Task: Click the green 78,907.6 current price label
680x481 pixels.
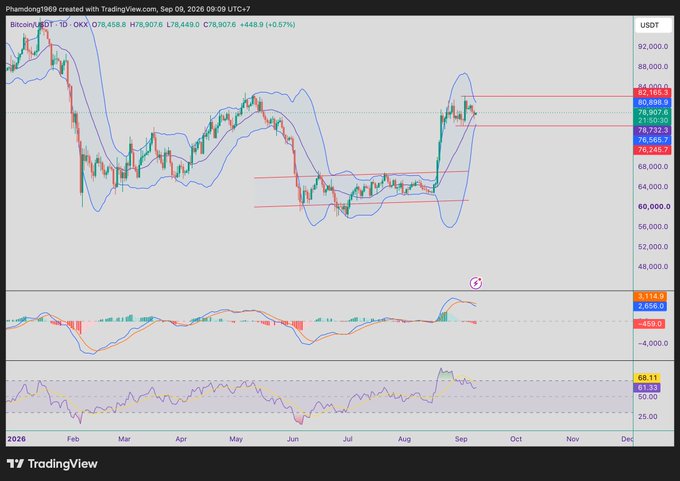Action: (652, 113)
